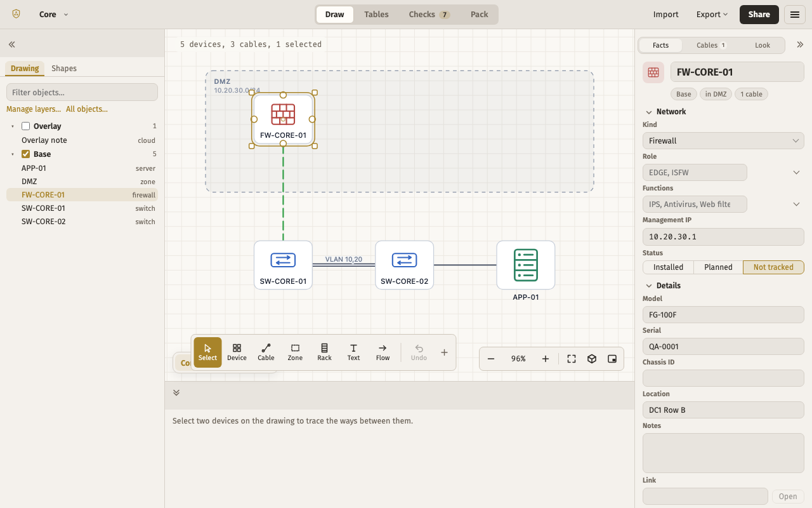Screen dimensions: 812x508
Task: Toggle the minimap icon
Action: click(x=612, y=359)
